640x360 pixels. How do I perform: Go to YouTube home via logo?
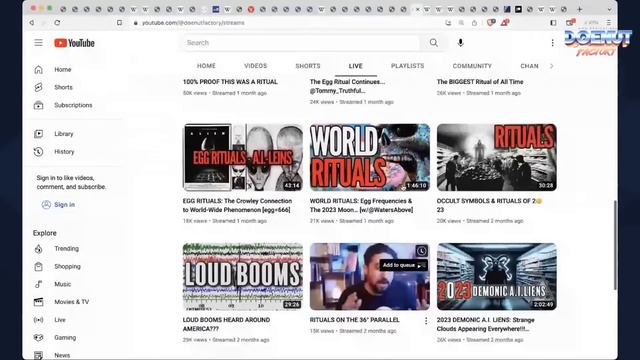point(74,43)
